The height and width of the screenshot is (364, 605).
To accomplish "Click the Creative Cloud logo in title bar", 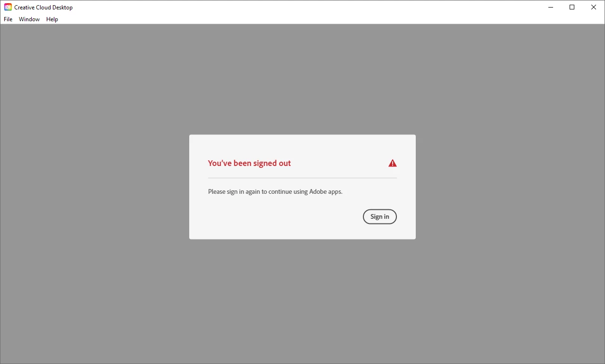I will (8, 7).
